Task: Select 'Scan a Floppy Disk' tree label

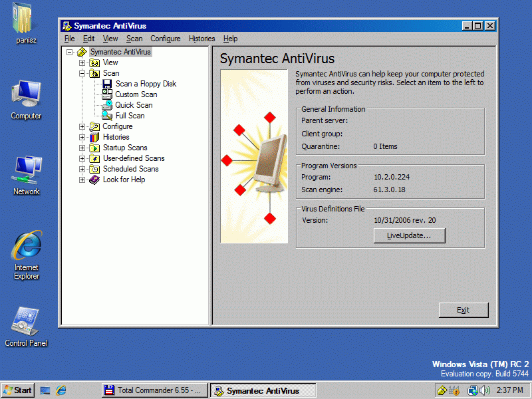Action: 146,84
